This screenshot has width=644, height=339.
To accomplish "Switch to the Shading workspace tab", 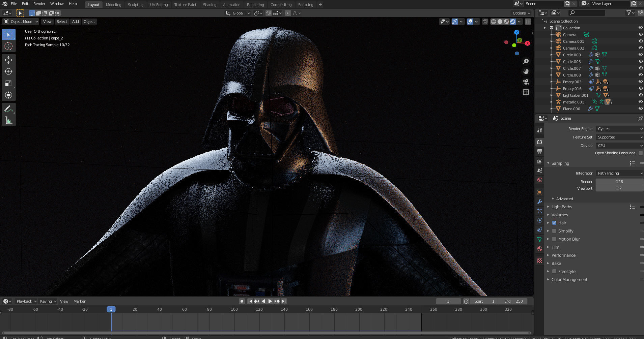I will coord(209,5).
